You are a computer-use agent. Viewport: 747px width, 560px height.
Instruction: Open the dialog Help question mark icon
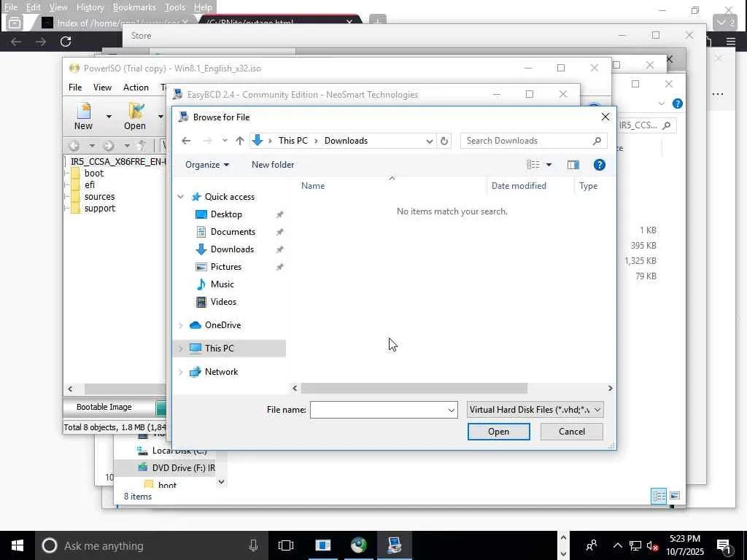tap(600, 165)
